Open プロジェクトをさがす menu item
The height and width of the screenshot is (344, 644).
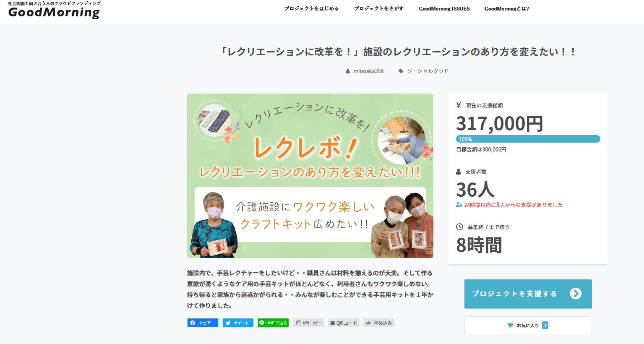(378, 8)
